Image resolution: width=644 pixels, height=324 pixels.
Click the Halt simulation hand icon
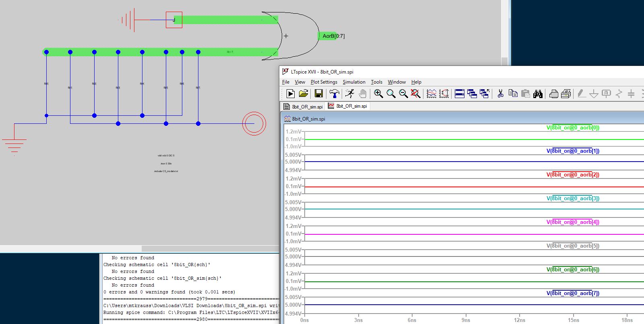coord(363,94)
